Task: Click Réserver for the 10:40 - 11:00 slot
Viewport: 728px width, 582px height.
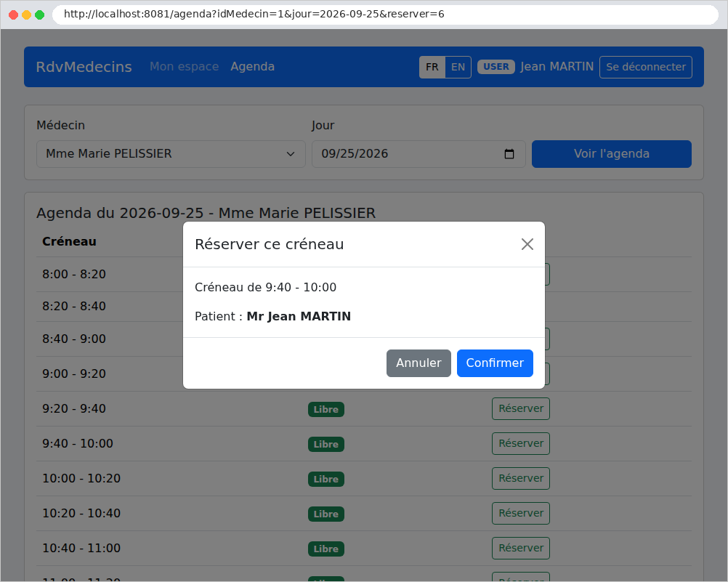Action: (x=521, y=548)
